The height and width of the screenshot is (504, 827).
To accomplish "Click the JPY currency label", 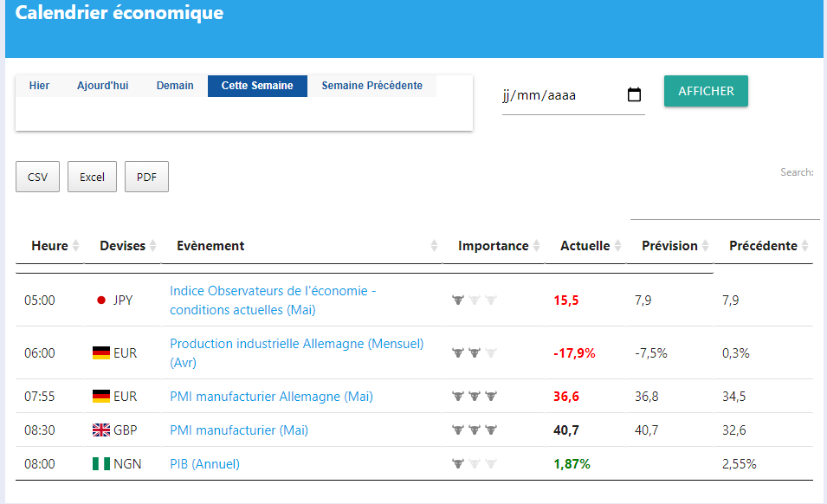I will click(123, 300).
